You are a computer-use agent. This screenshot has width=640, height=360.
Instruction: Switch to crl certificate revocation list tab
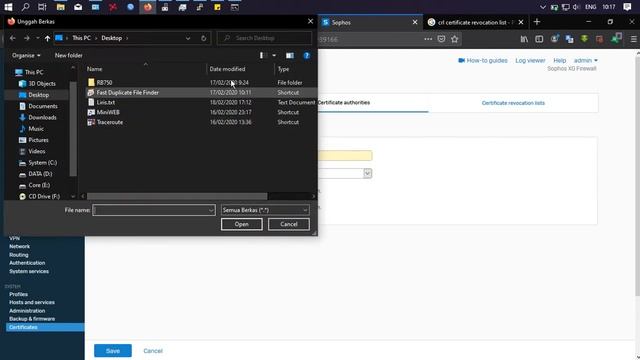[475, 22]
